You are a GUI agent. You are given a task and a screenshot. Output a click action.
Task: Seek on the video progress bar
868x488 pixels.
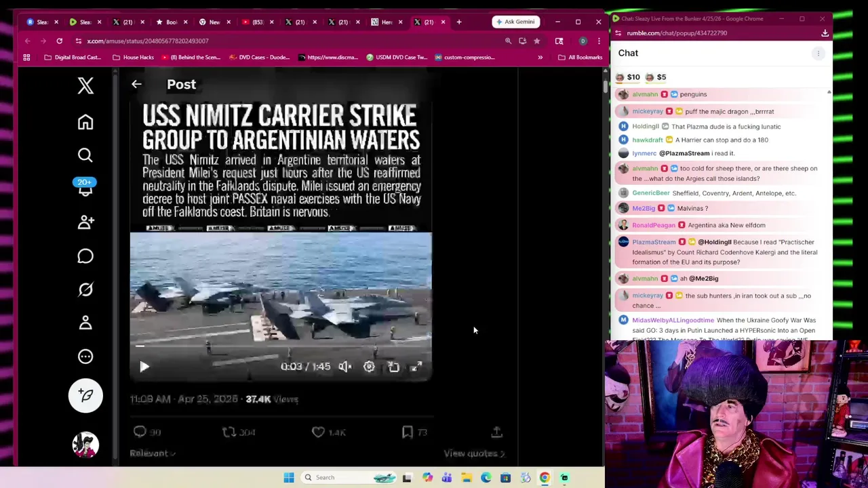(x=281, y=346)
